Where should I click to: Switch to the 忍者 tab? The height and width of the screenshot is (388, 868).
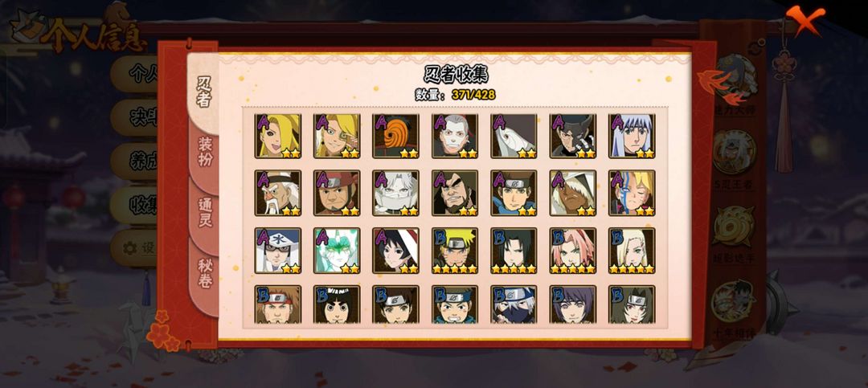point(203,92)
